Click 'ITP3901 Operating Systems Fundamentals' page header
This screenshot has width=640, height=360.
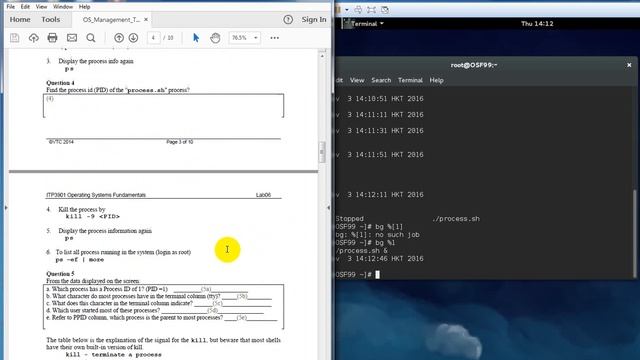(96, 195)
